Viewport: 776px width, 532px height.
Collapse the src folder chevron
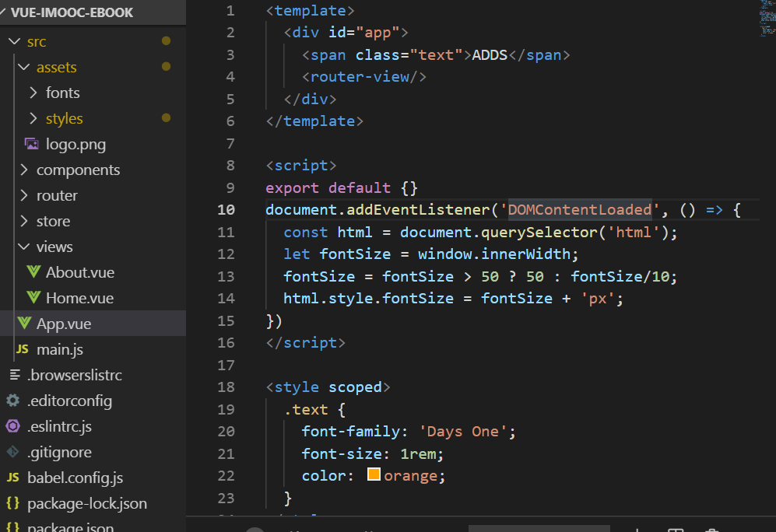(14, 41)
